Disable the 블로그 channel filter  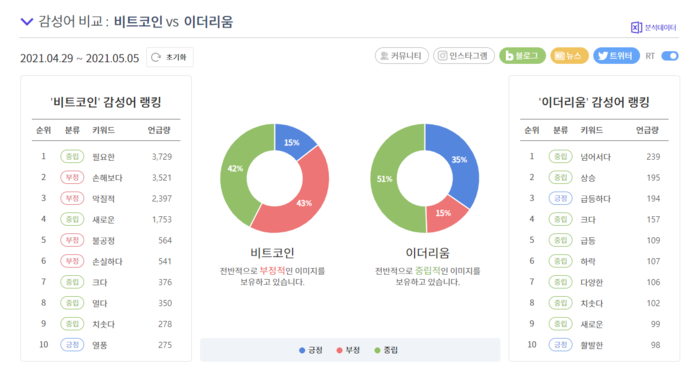coord(522,56)
